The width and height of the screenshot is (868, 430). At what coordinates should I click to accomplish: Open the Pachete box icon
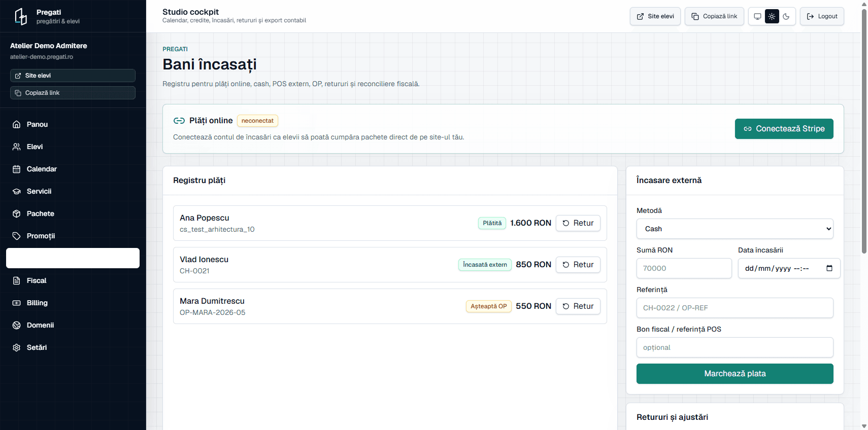click(x=16, y=213)
